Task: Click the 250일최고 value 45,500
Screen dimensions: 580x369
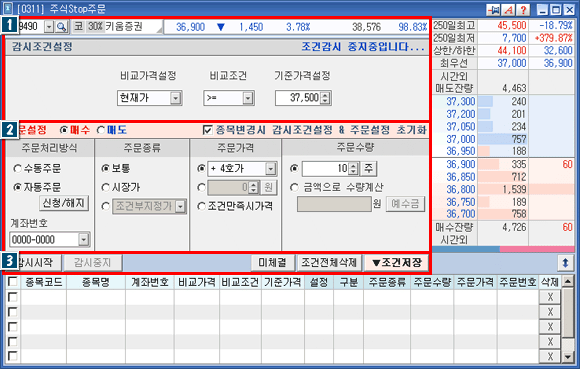Action: (x=512, y=26)
